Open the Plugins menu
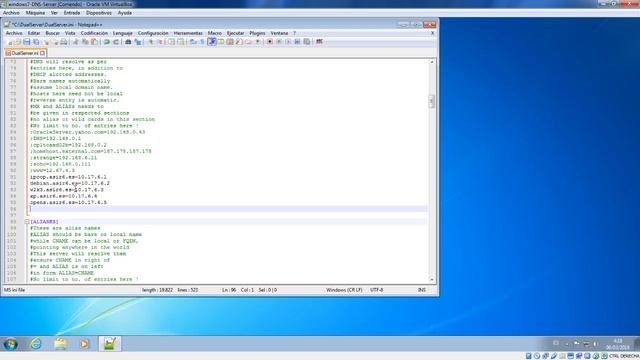 (257, 33)
